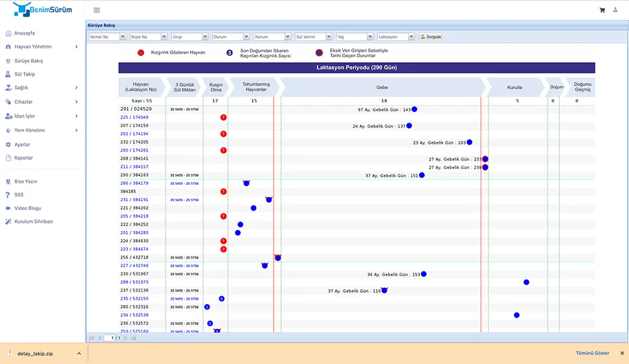Select Sürüye Bakış in sidebar
This screenshot has width=629, height=364.
tap(28, 61)
